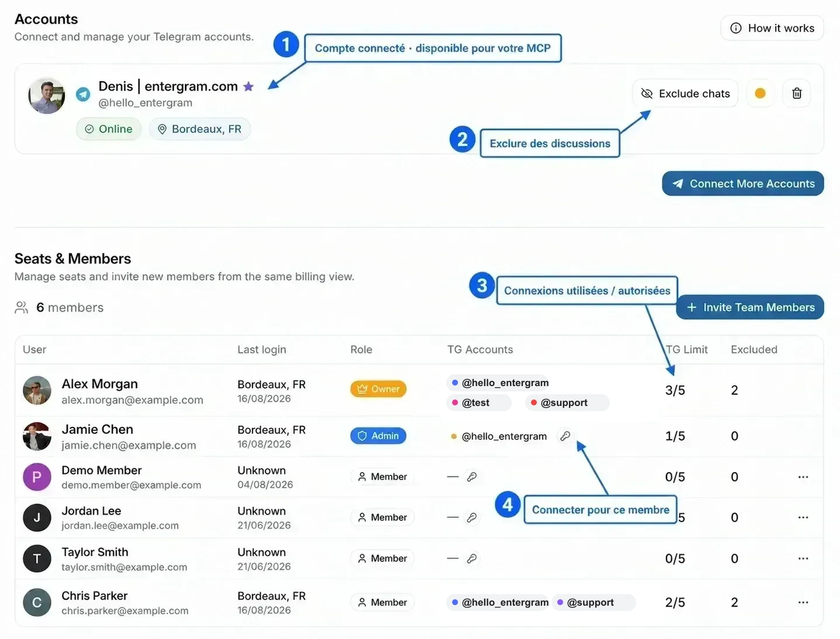Click @hello_entergram tag in Chris Parker row
The height and width of the screenshot is (639, 840).
498,602
